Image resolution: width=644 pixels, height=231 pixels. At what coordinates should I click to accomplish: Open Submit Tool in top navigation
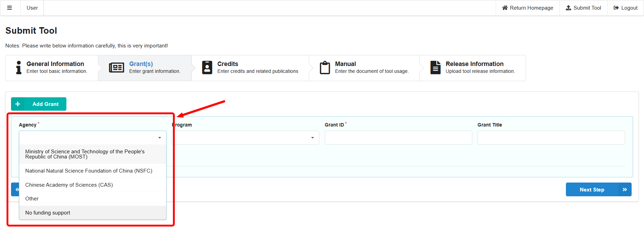(583, 8)
